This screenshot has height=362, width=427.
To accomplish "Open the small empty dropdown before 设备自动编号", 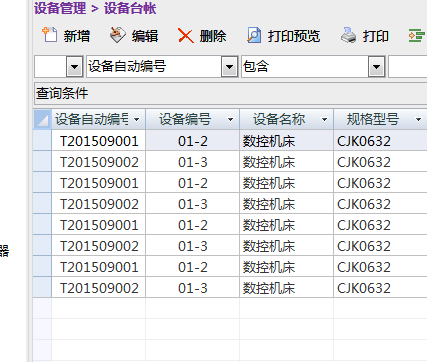I will 74,67.
